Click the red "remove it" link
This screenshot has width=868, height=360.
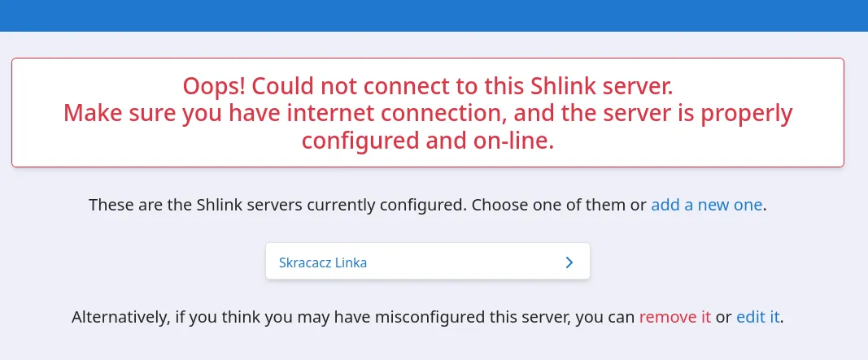coord(675,317)
